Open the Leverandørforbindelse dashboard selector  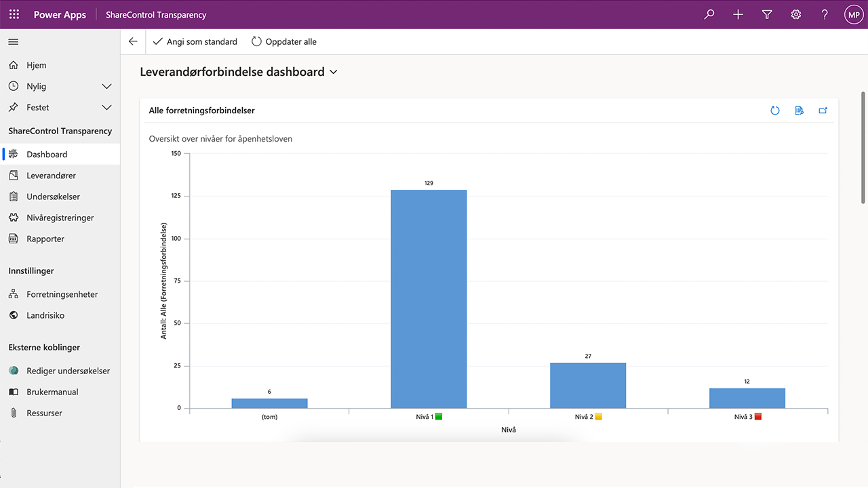(333, 71)
